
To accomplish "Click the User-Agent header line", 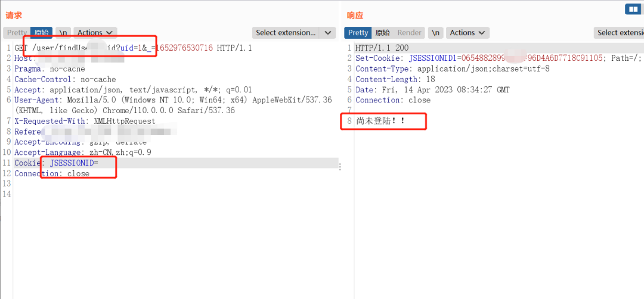I will [173, 105].
